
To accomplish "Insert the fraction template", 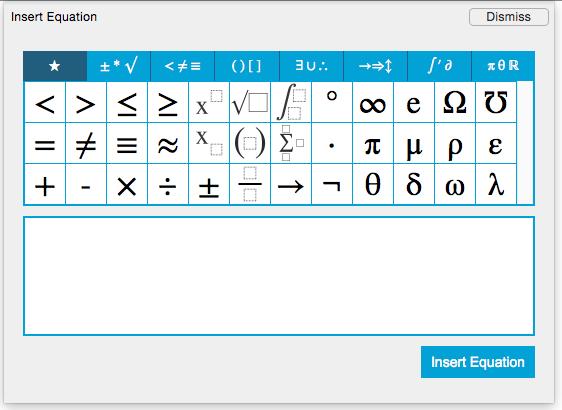I will [250, 184].
